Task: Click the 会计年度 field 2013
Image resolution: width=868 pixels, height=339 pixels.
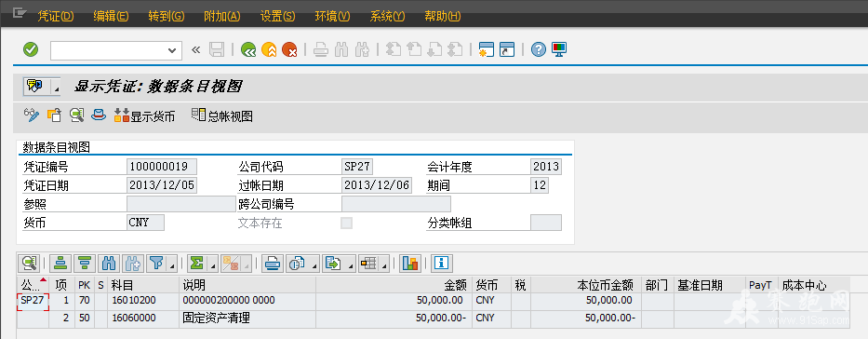Action: click(x=546, y=166)
